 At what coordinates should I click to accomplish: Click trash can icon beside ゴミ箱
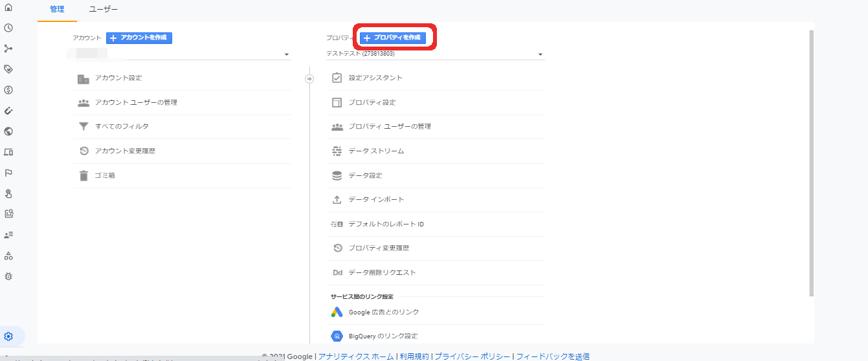[83, 175]
